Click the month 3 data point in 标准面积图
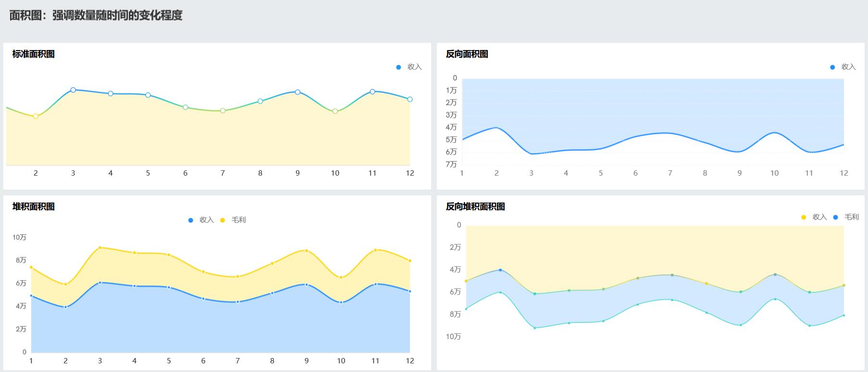Viewport: 868px width, 372px height. tap(73, 90)
